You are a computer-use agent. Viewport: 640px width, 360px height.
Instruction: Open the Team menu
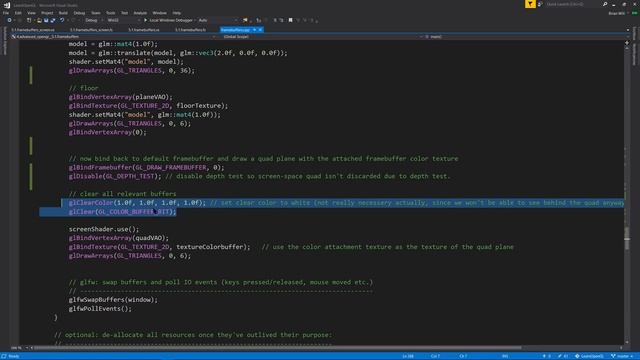[x=96, y=13]
